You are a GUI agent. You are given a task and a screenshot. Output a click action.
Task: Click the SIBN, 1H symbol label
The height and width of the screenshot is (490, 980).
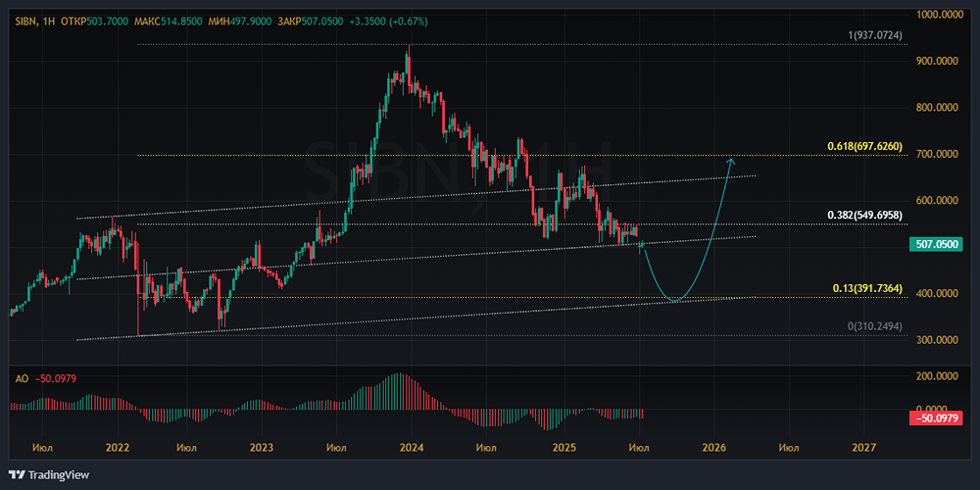click(35, 22)
